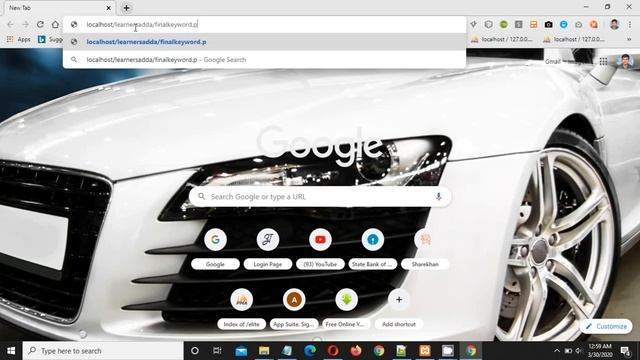Show hidden system tray icons
This screenshot has height=360, width=640.
pos(557,351)
